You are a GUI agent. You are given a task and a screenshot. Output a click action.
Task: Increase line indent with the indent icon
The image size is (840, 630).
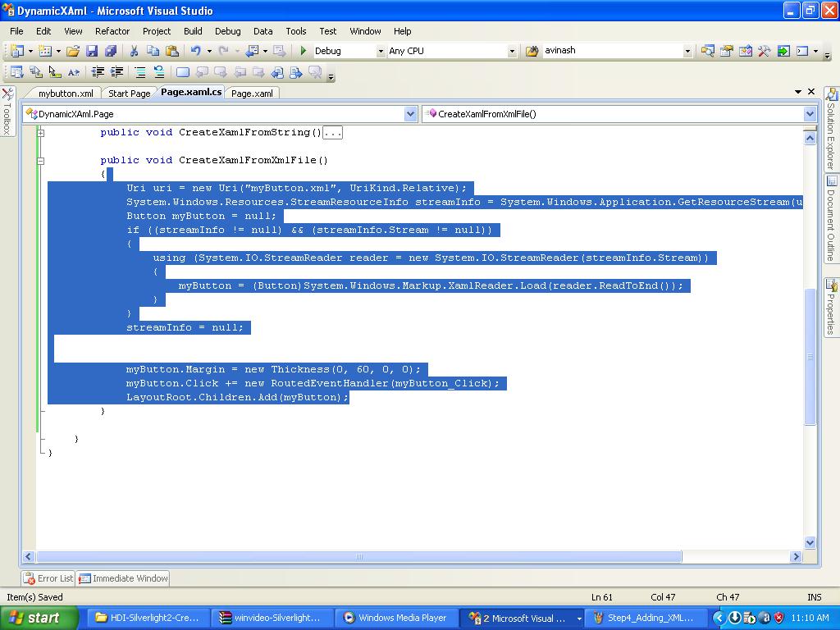(x=116, y=72)
